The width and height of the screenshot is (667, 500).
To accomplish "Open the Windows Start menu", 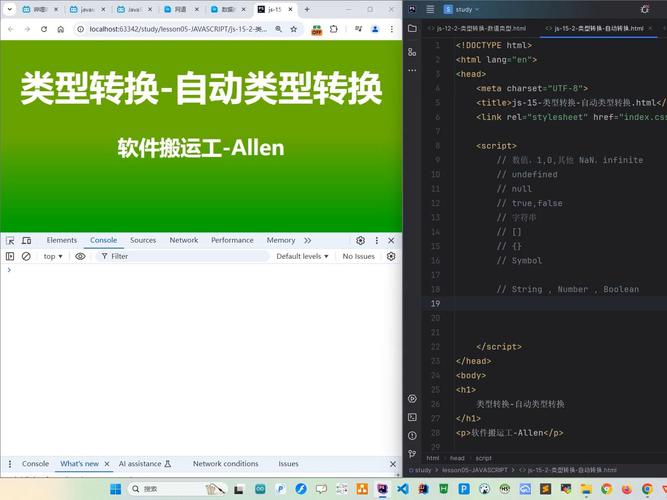I will click(x=115, y=489).
